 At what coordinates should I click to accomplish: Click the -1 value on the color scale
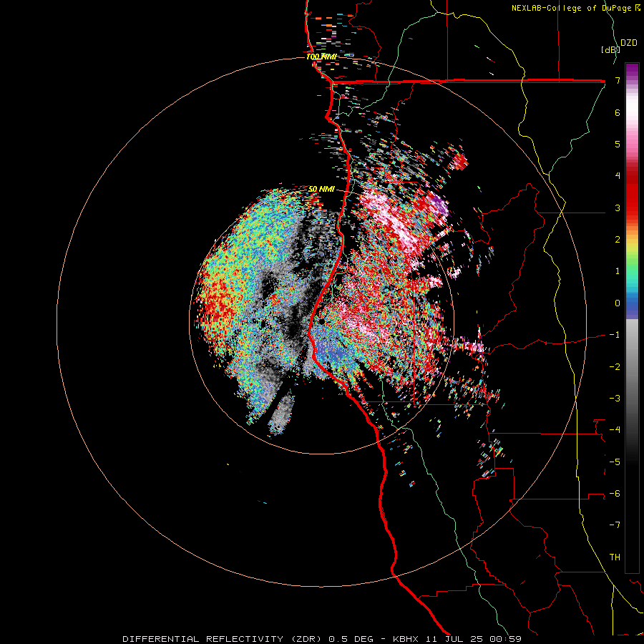click(x=615, y=335)
